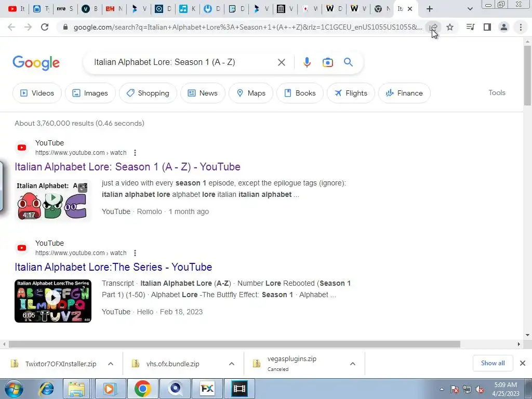Open Windows Explorer from taskbar
The width and height of the screenshot is (532, 399).
[77, 389]
